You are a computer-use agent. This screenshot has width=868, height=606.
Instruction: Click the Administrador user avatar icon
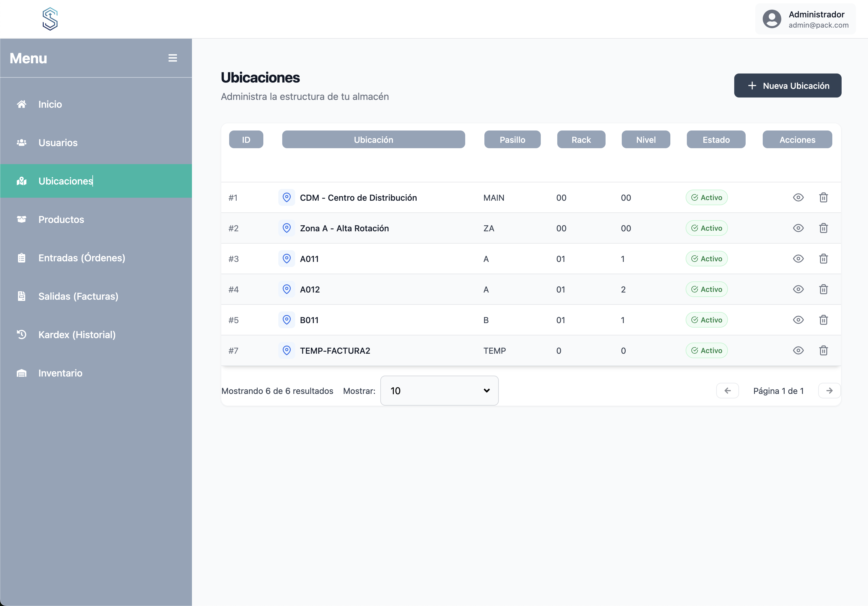tap(772, 19)
